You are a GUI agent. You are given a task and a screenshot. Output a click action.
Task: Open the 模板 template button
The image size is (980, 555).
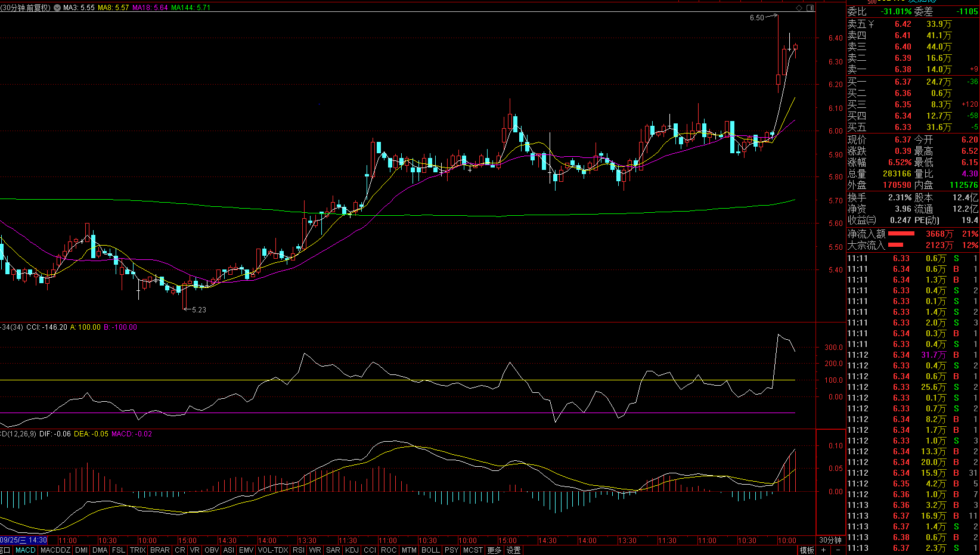click(807, 550)
